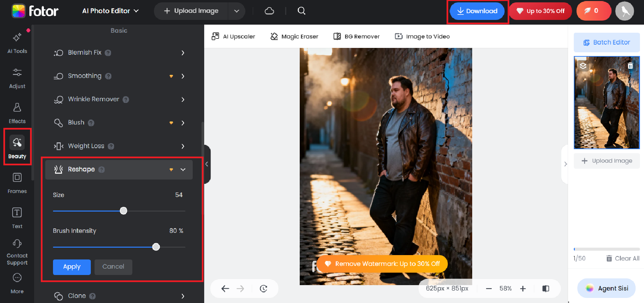The image size is (644, 303).
Task: Click the layers icon on the thumbnail
Action: tap(583, 66)
